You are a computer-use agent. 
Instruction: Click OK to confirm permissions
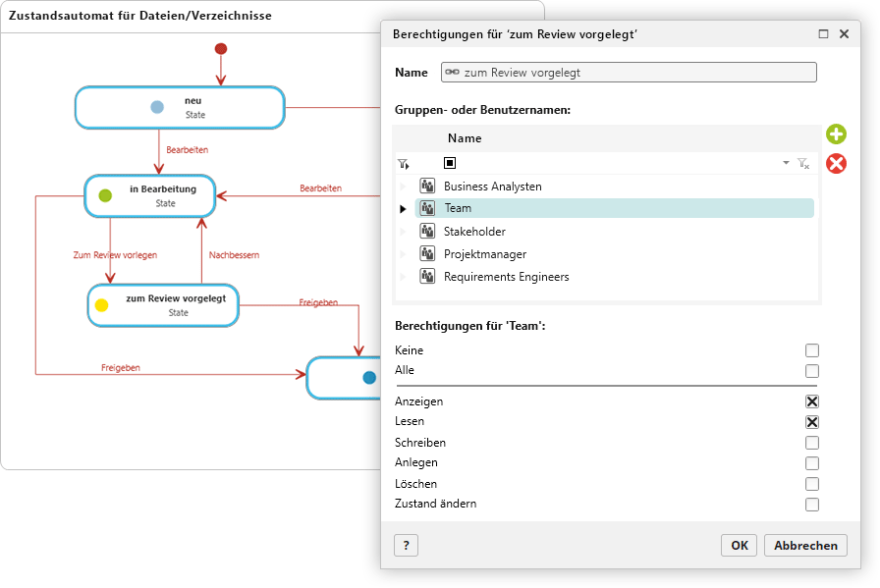[740, 546]
